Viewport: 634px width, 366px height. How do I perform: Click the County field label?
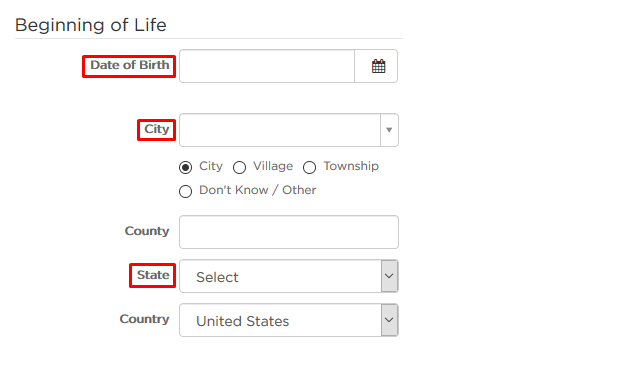[x=147, y=231]
